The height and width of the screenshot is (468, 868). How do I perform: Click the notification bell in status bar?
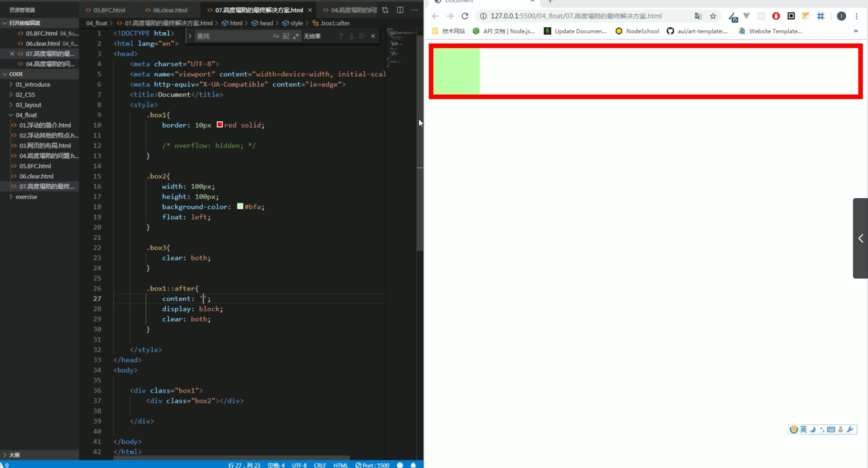413,465
